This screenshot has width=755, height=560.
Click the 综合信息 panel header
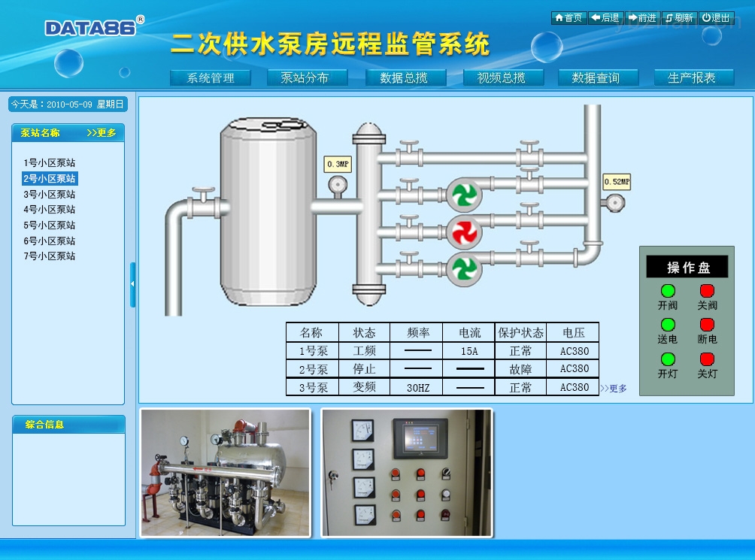69,425
